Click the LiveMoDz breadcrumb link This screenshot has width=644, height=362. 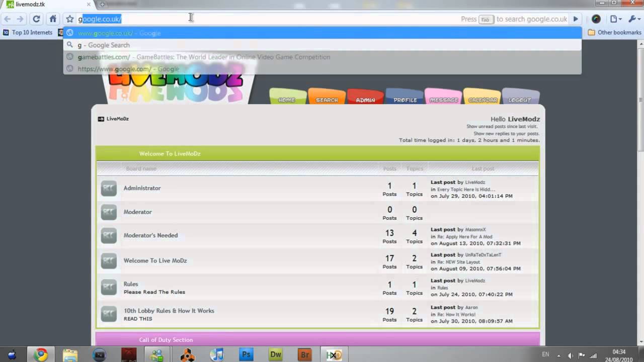click(118, 119)
